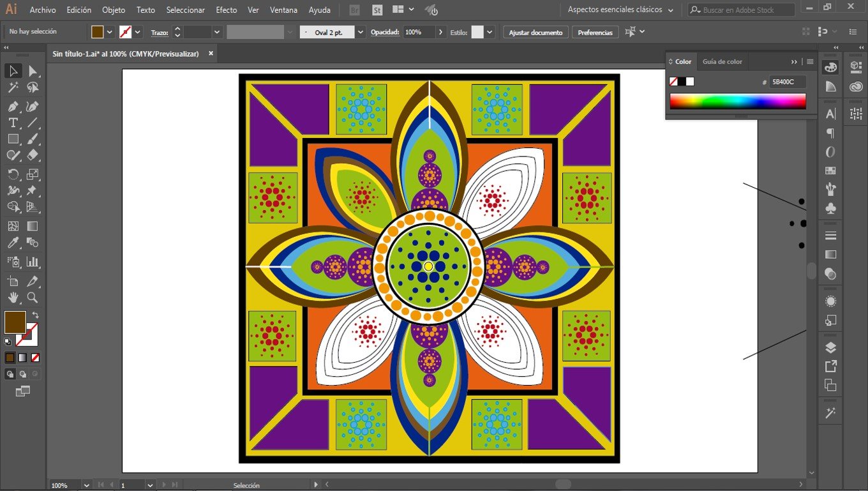This screenshot has width=868, height=491.
Task: Open the Archivo menu
Action: tap(43, 10)
